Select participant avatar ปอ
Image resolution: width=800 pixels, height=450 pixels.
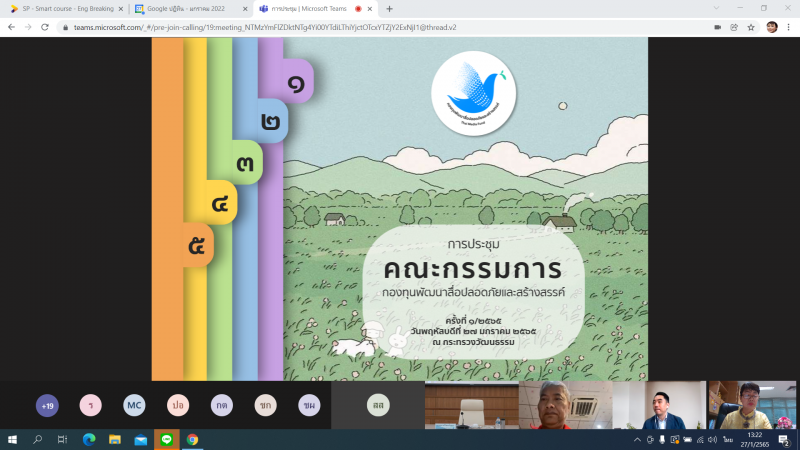tap(178, 405)
